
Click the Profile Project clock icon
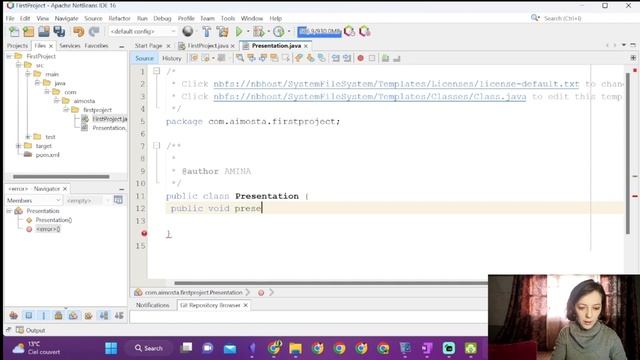279,31
